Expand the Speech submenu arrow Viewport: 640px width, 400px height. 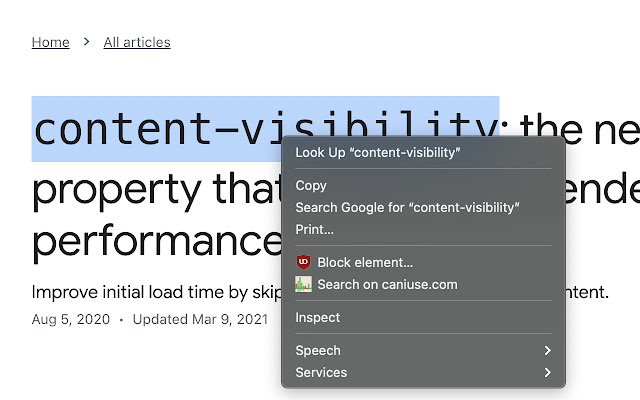click(x=547, y=351)
